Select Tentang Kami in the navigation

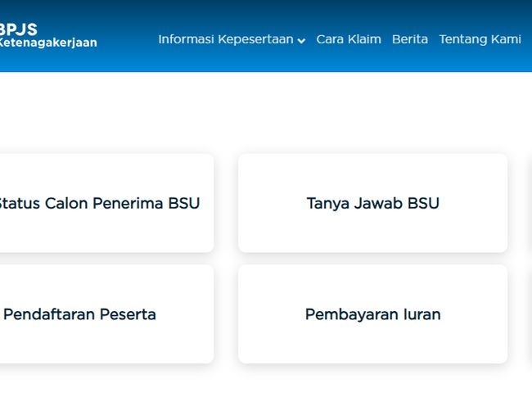coord(480,39)
